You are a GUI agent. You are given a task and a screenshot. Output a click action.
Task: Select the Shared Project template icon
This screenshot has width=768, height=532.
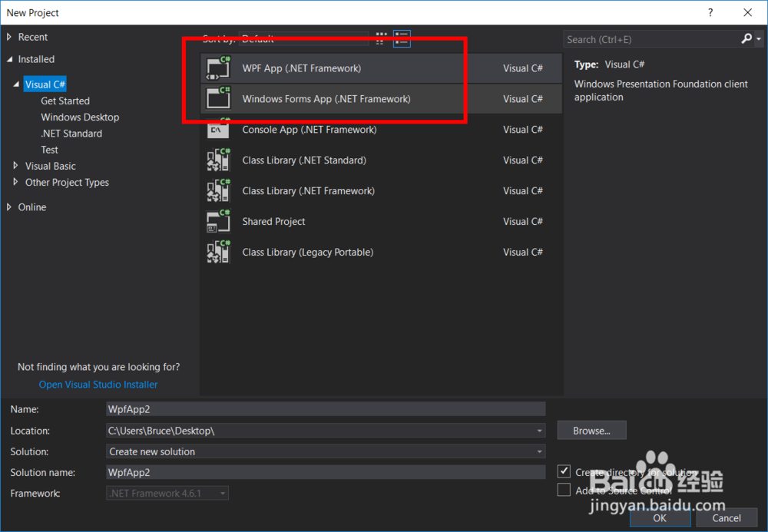[x=218, y=221]
